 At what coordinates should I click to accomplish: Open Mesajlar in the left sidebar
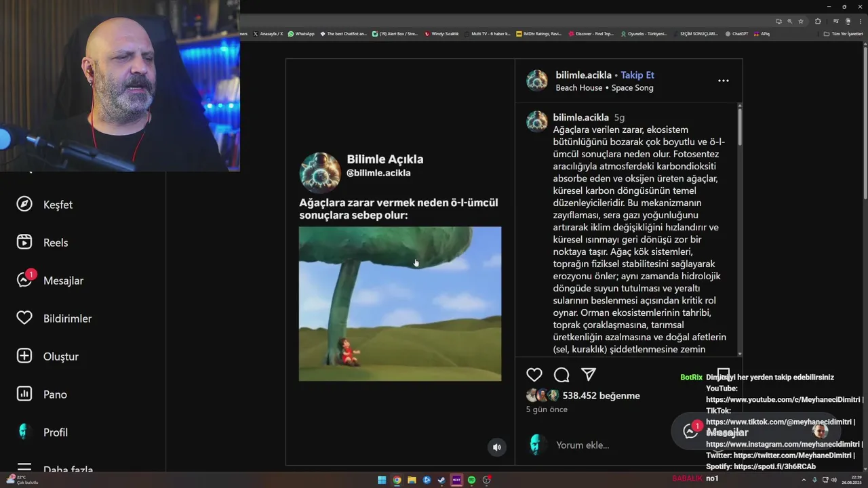click(50, 281)
